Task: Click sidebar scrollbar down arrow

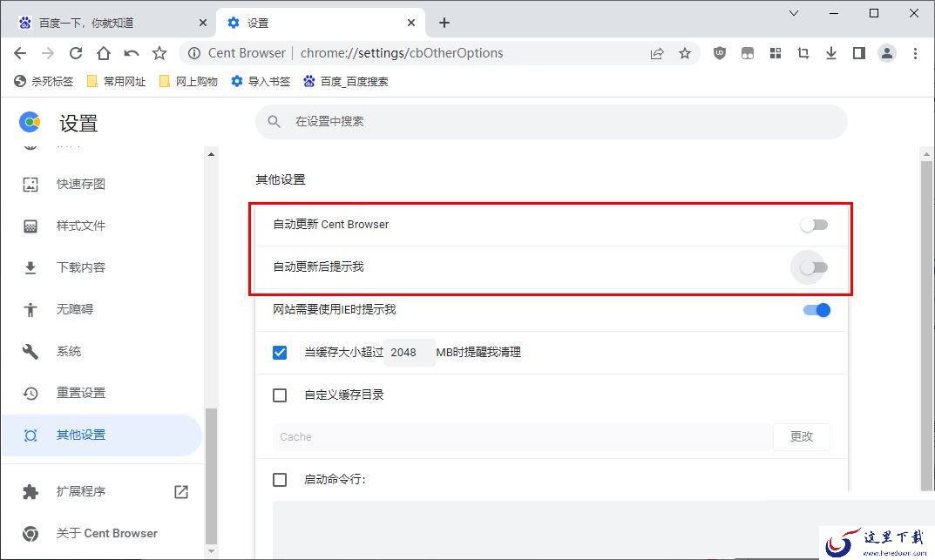Action: coord(211,551)
